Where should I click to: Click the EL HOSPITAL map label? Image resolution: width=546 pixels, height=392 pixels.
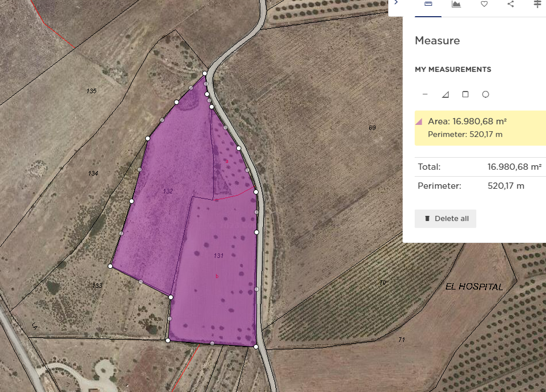click(x=474, y=287)
